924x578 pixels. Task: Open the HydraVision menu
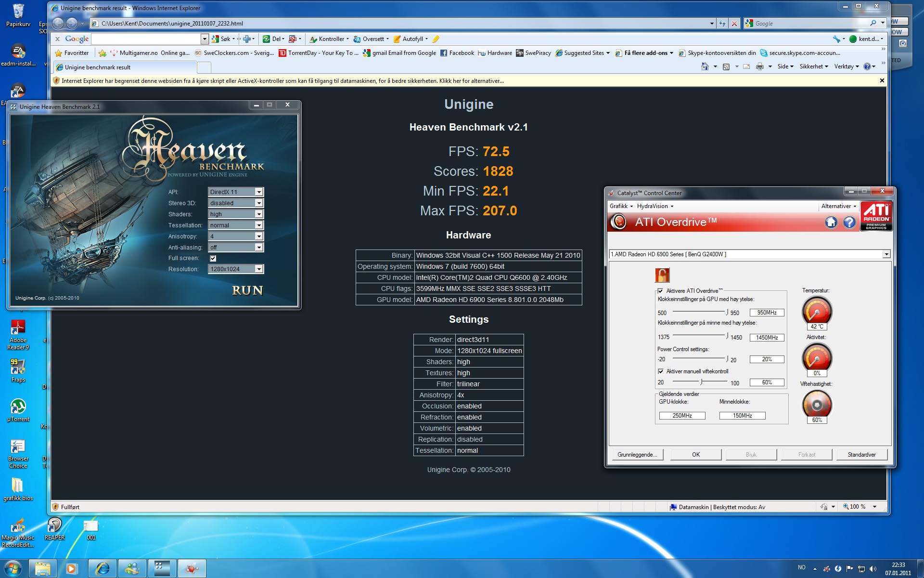tap(654, 206)
